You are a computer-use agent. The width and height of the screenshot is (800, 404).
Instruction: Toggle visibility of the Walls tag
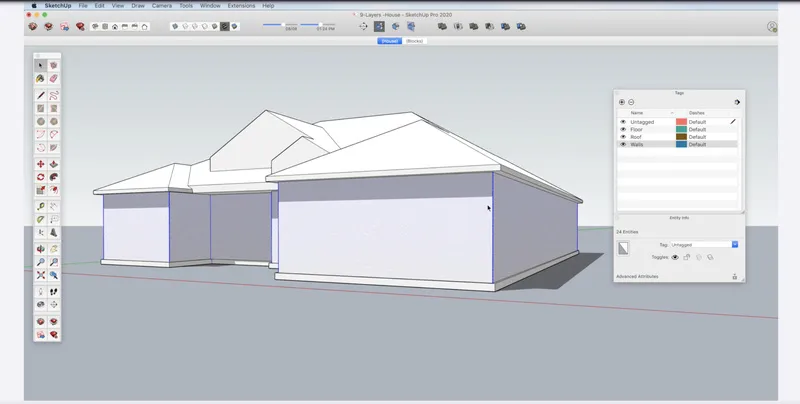pyautogui.click(x=623, y=145)
